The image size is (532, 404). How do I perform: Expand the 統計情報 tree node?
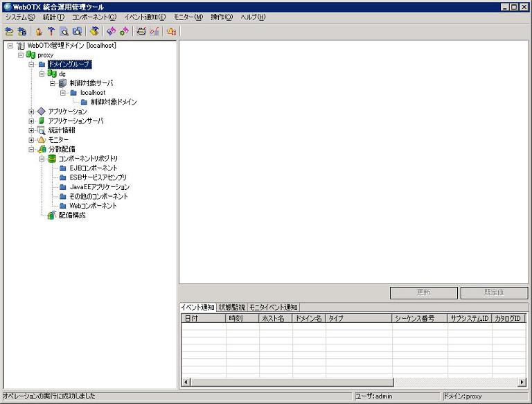(x=31, y=130)
